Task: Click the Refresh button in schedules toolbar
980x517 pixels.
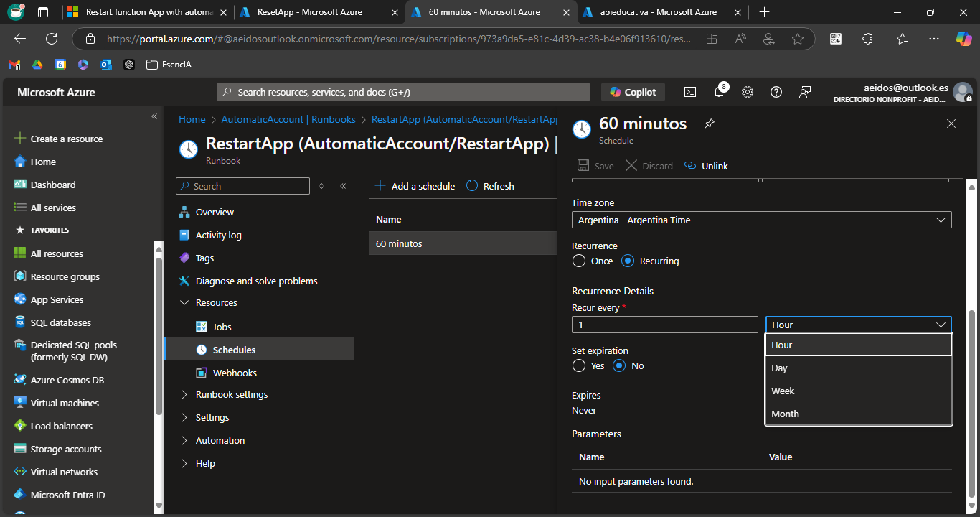Action: click(x=490, y=186)
